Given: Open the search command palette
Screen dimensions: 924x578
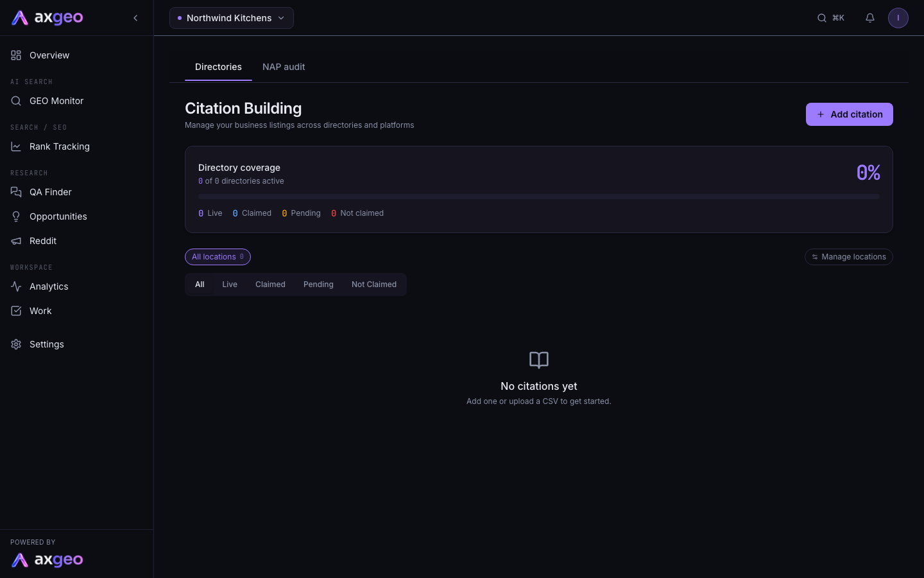Looking at the screenshot, I should [830, 18].
